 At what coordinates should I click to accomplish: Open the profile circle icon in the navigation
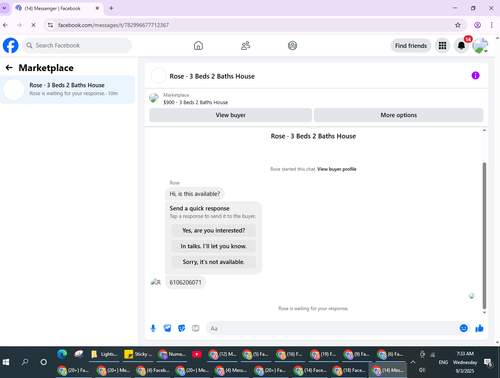click(292, 45)
